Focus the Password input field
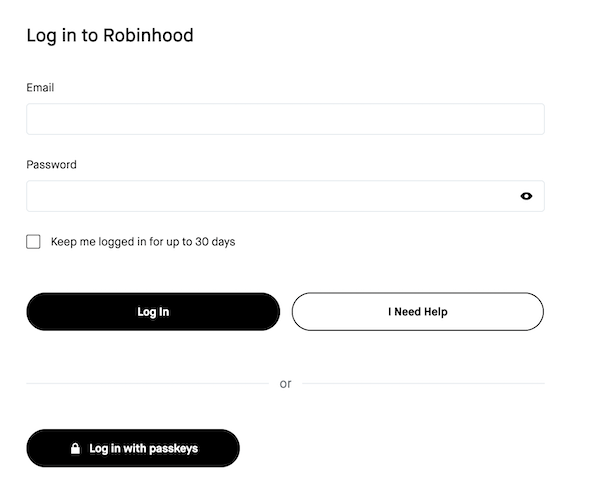This screenshot has height=492, width=600. (270, 196)
